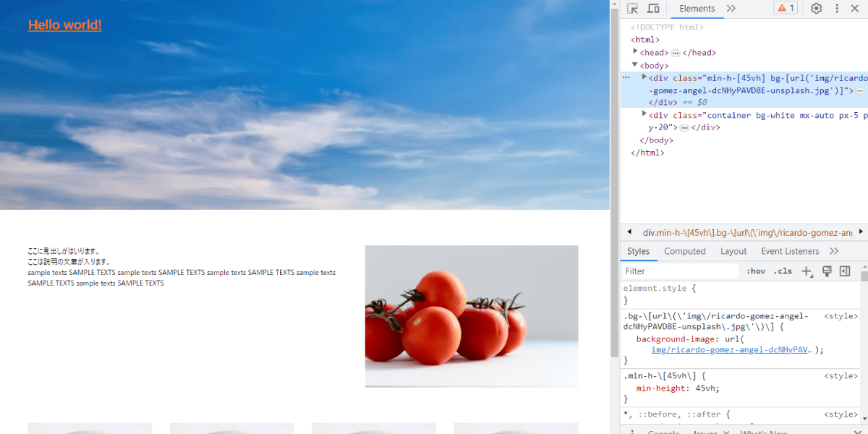Screen dimensions: 868x434
Task: Toggle the computed styles sidebar icon
Action: (x=844, y=271)
